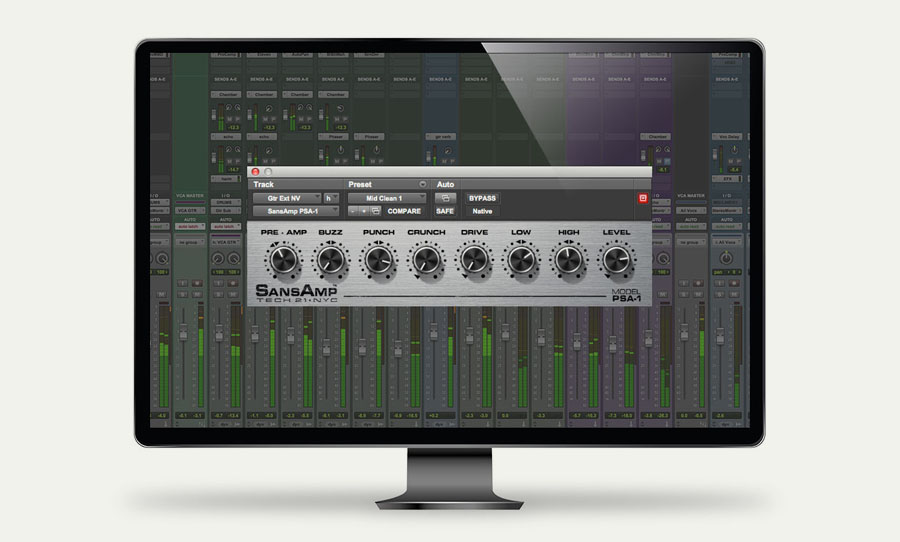The width and height of the screenshot is (900, 542).
Task: Open the SansAmp PSA-1 plug-in selector
Action: [296, 211]
